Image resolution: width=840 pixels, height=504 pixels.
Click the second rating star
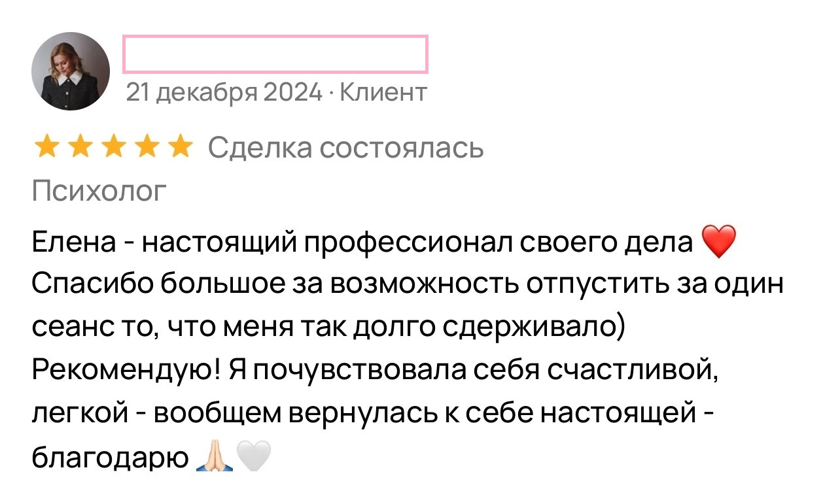[x=80, y=148]
